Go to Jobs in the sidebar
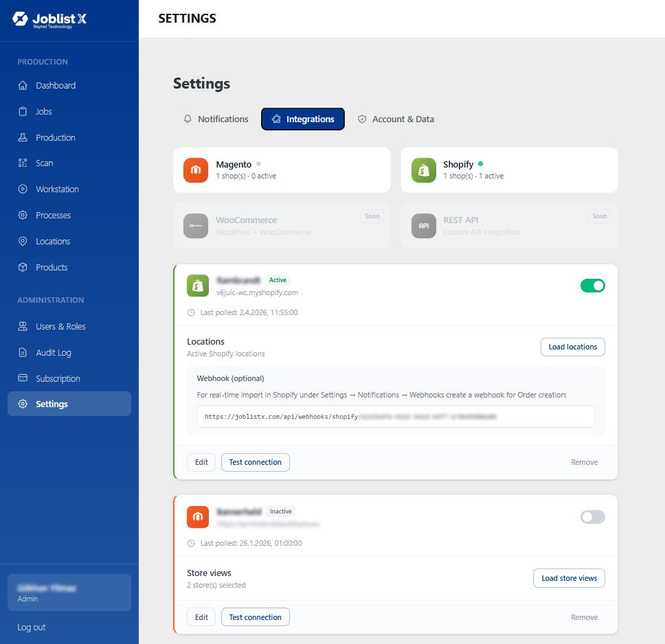Image resolution: width=665 pixels, height=644 pixels. click(x=69, y=111)
